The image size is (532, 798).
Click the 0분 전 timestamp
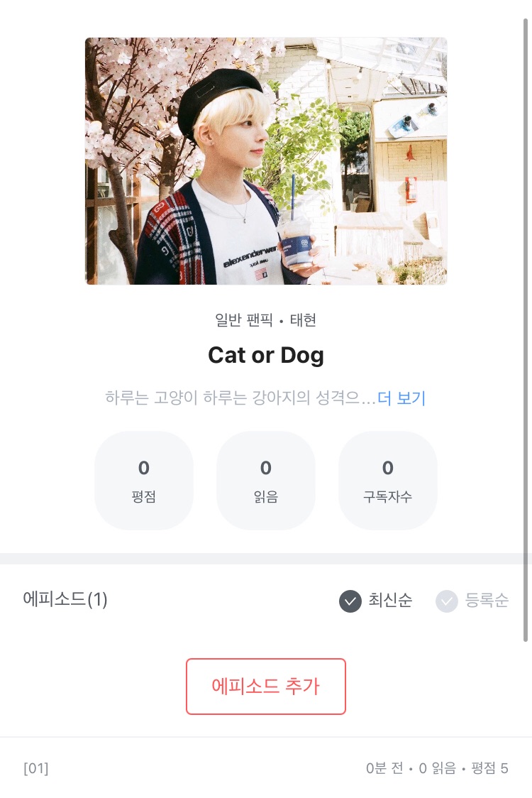tap(384, 768)
